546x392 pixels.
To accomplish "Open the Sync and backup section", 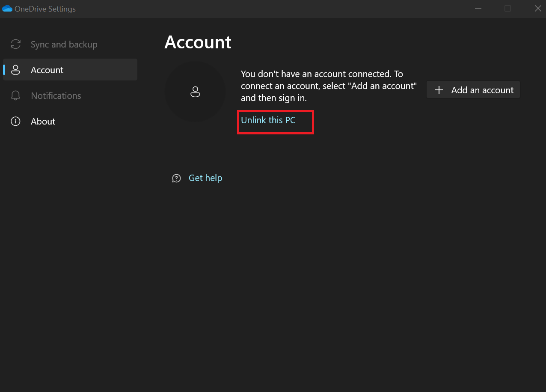I will coord(70,45).
